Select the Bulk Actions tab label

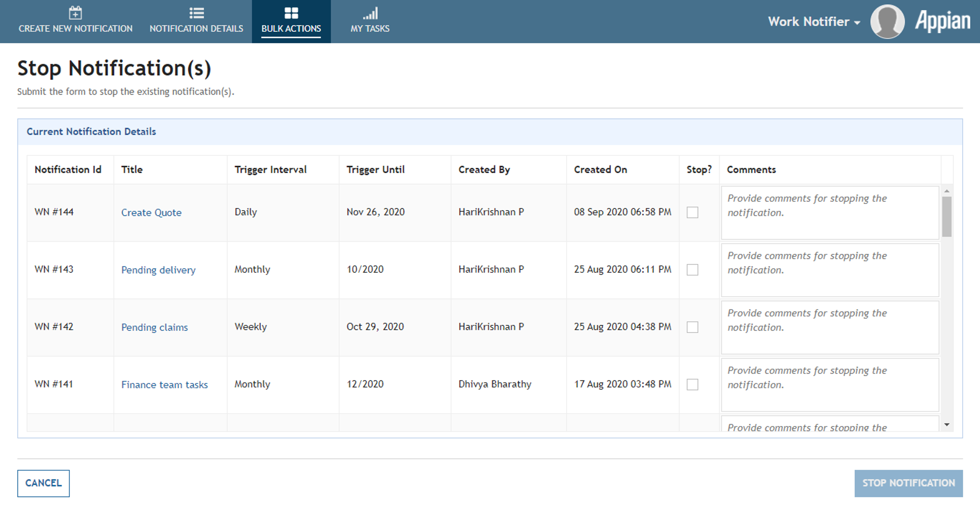(x=291, y=29)
